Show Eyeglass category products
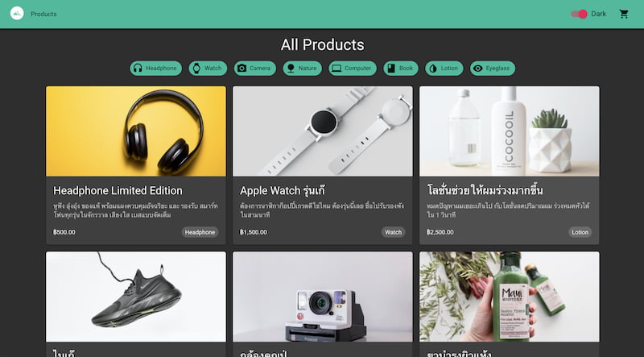The image size is (644, 357). tap(493, 68)
